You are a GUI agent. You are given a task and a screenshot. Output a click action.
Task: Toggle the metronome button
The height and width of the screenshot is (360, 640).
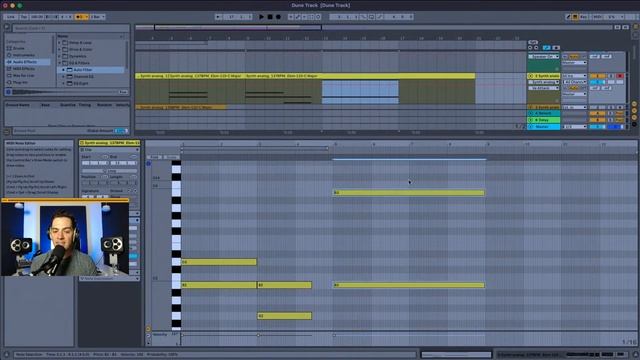pyautogui.click(x=81, y=17)
